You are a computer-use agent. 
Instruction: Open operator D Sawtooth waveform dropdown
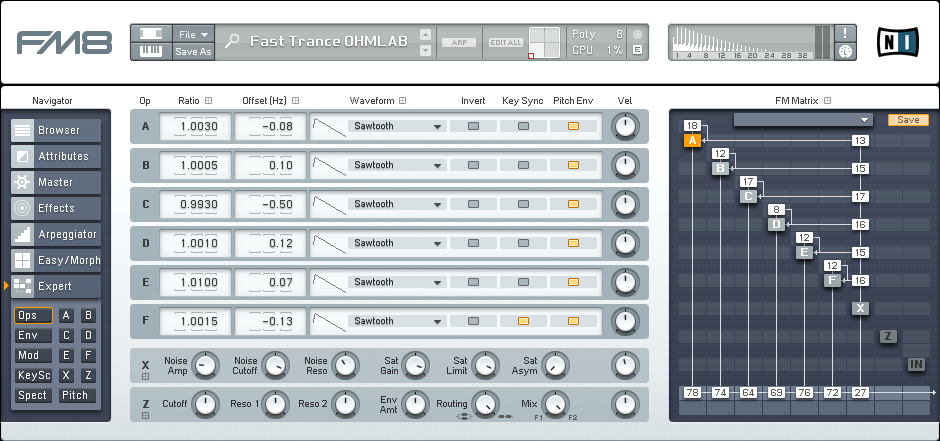click(397, 243)
